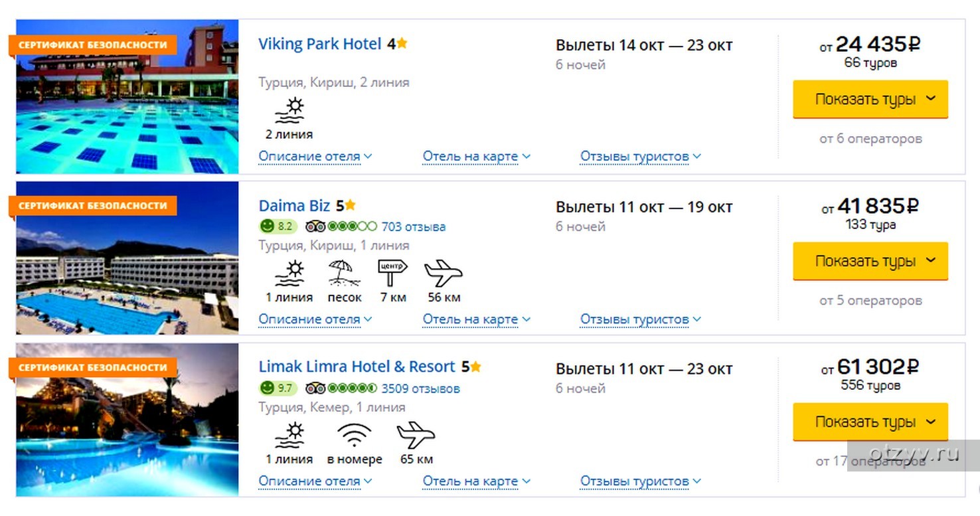980x516 pixels.
Task: Click the sand beach umbrella icon for Daima Biz
Action: tap(345, 272)
